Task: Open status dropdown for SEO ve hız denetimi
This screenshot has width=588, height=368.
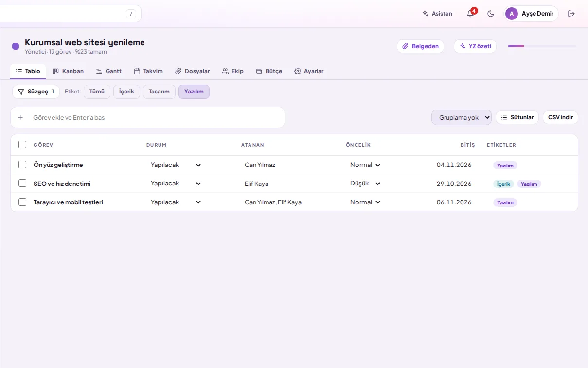Action: [x=176, y=184]
